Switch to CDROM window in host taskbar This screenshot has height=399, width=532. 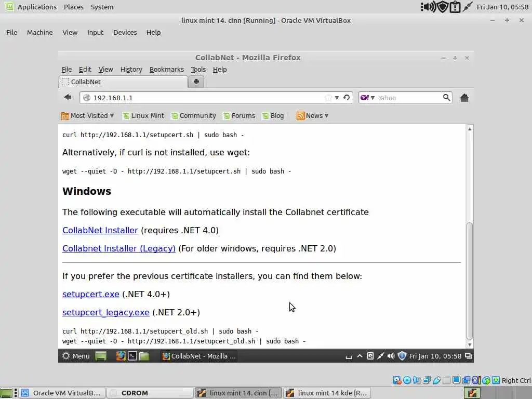coord(150,393)
